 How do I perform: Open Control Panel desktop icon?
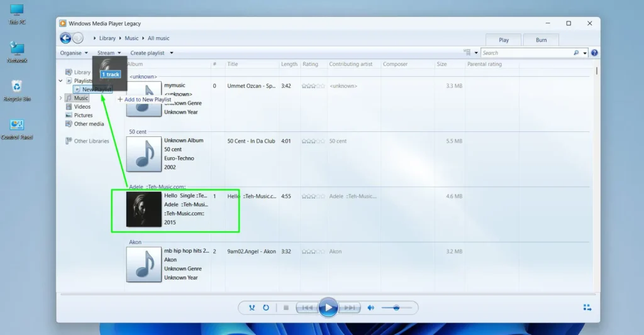click(17, 129)
